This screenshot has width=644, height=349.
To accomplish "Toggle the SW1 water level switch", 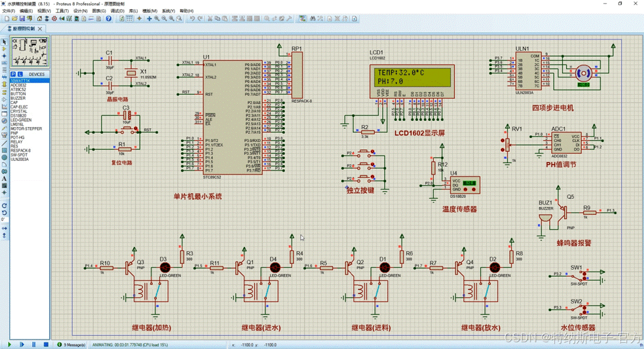I will 579,274.
